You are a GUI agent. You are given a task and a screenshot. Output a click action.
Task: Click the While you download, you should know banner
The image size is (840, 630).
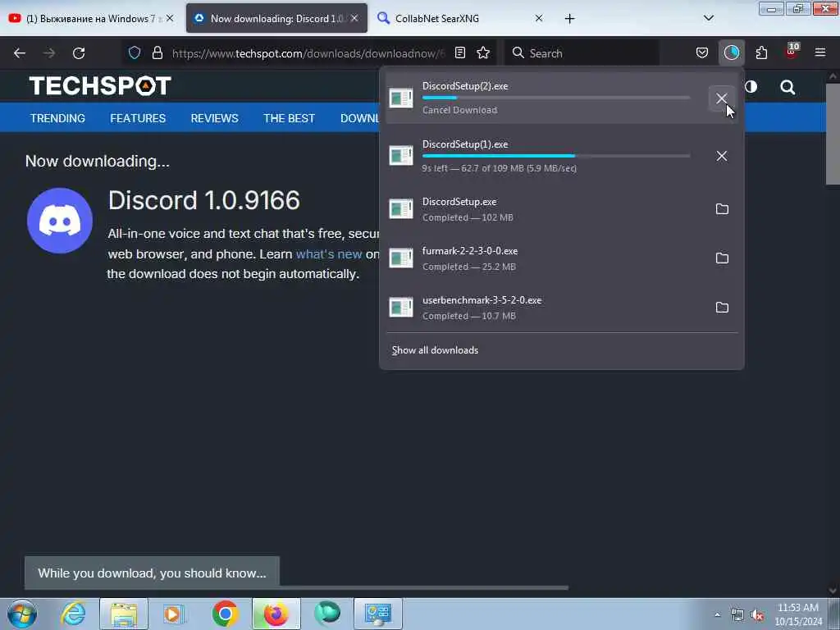click(x=152, y=573)
